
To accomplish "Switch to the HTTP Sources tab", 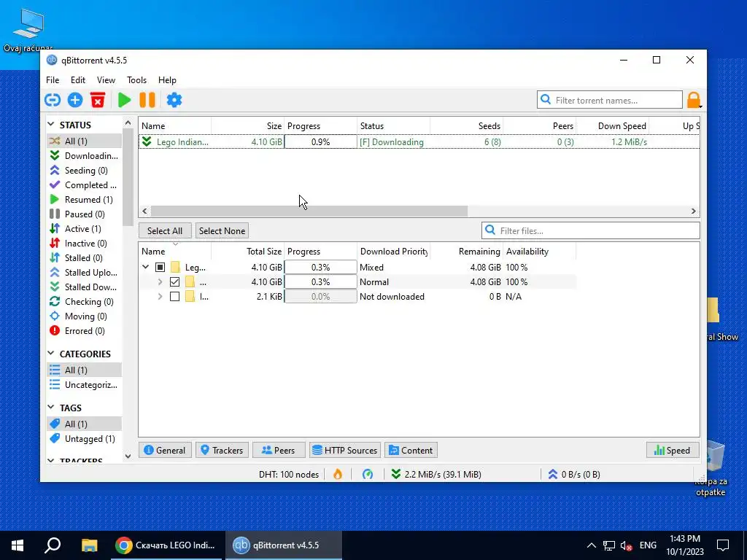I will click(x=345, y=450).
